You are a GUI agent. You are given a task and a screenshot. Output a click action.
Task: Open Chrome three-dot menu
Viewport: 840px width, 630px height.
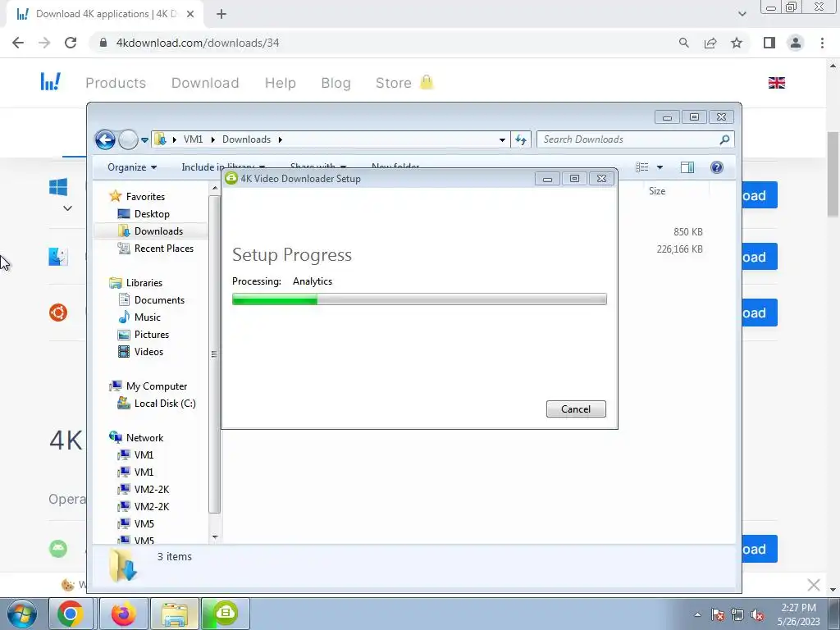822,43
